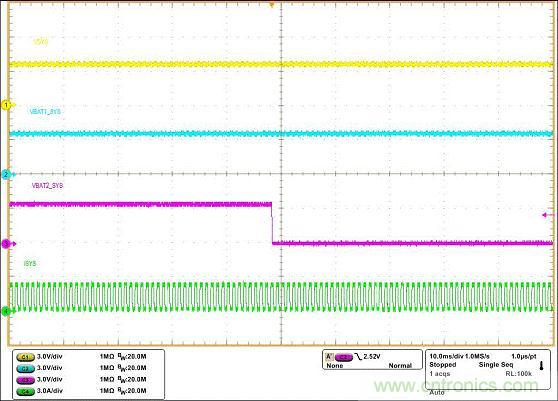Image resolution: width=558 pixels, height=401 pixels.
Task: Select the green C4 channel badge
Action: 25,391
